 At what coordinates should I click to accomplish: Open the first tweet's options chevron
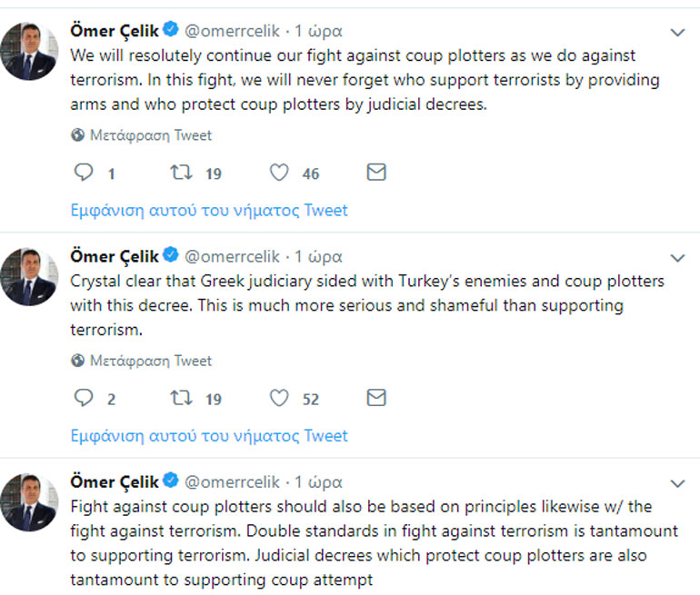677,33
